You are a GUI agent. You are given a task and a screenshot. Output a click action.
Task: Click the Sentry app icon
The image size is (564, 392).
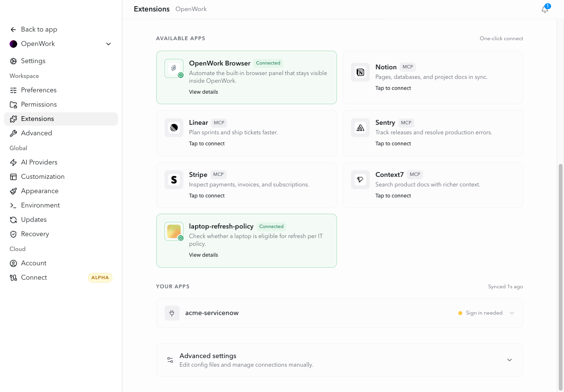point(360,128)
